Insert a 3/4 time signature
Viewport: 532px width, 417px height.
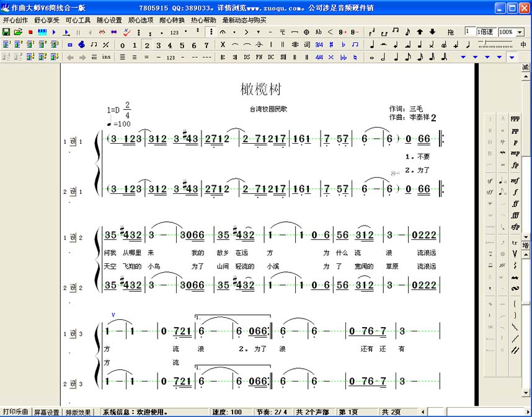pos(319,45)
